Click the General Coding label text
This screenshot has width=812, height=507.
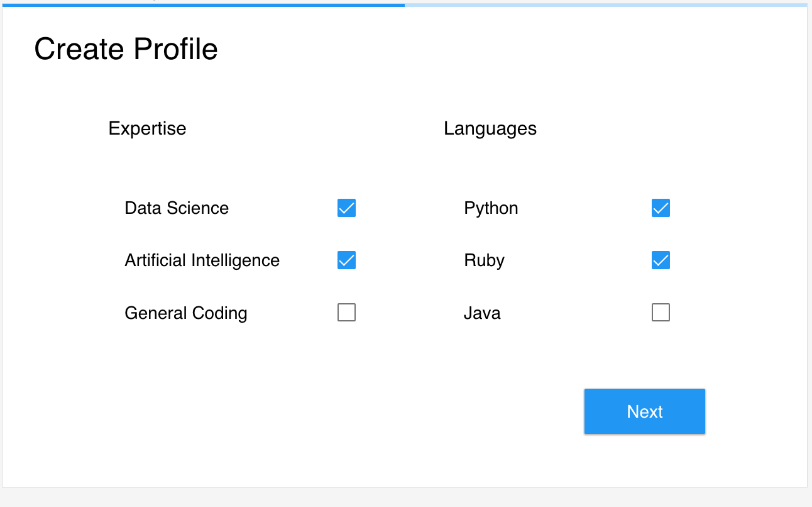pos(185,313)
